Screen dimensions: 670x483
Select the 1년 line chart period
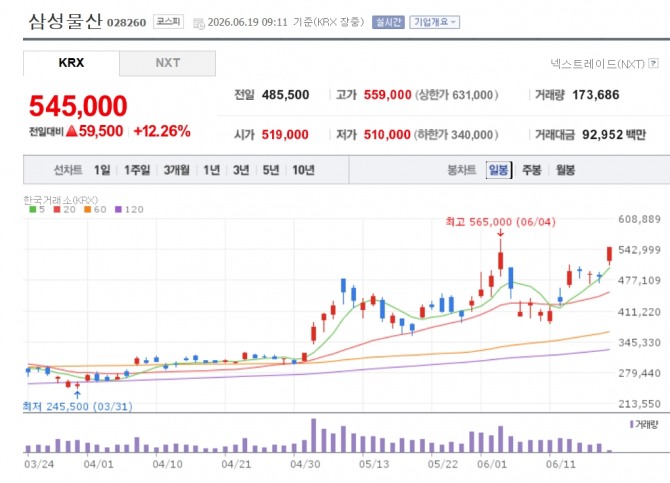click(212, 170)
